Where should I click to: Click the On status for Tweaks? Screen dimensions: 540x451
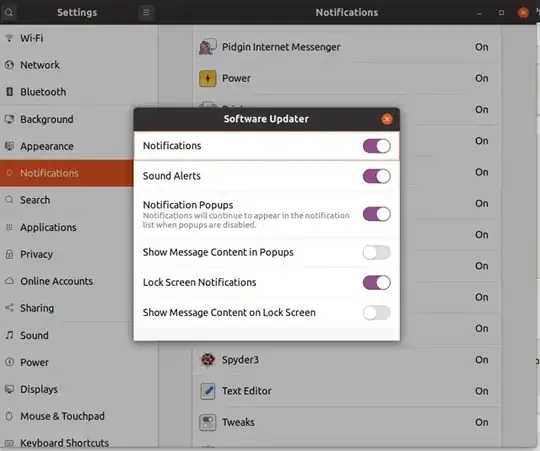pyautogui.click(x=481, y=422)
